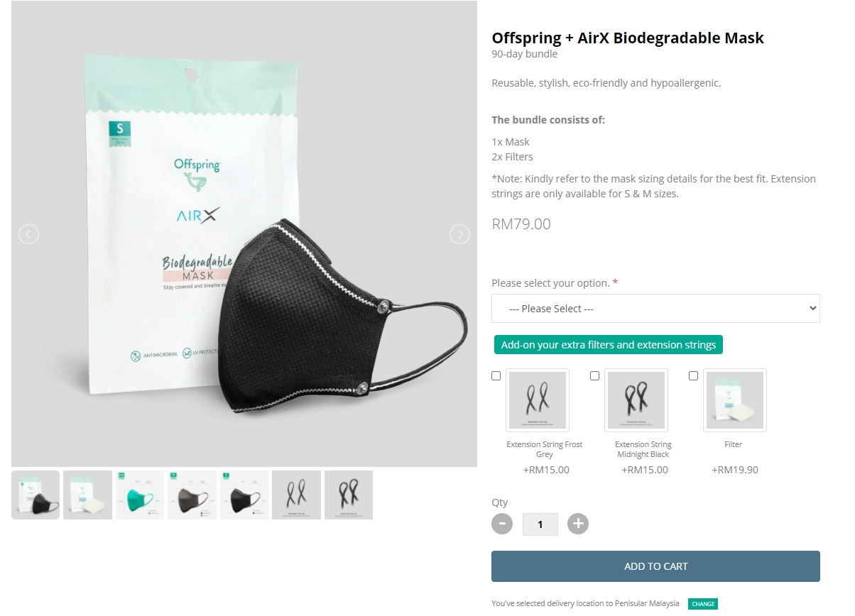
Task: View last extension string thumbnail
Action: (349, 495)
